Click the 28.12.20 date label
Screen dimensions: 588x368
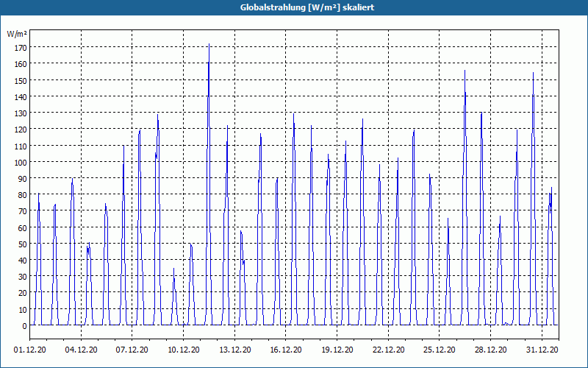coord(490,350)
